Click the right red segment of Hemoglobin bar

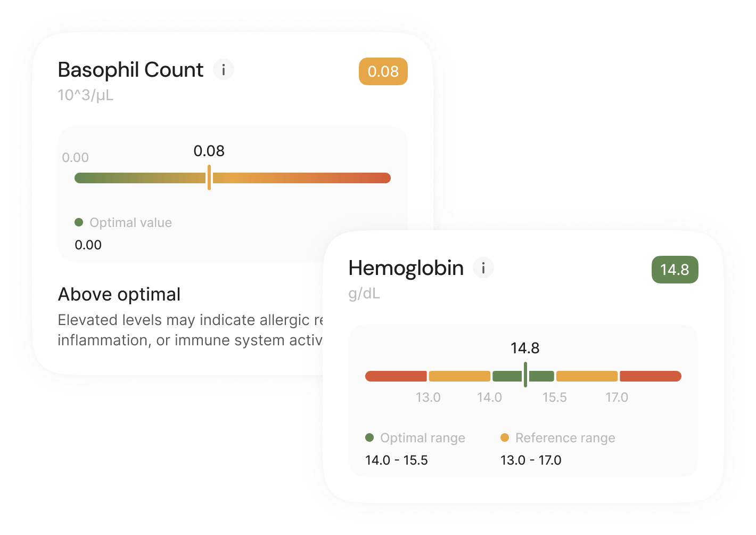pos(651,376)
